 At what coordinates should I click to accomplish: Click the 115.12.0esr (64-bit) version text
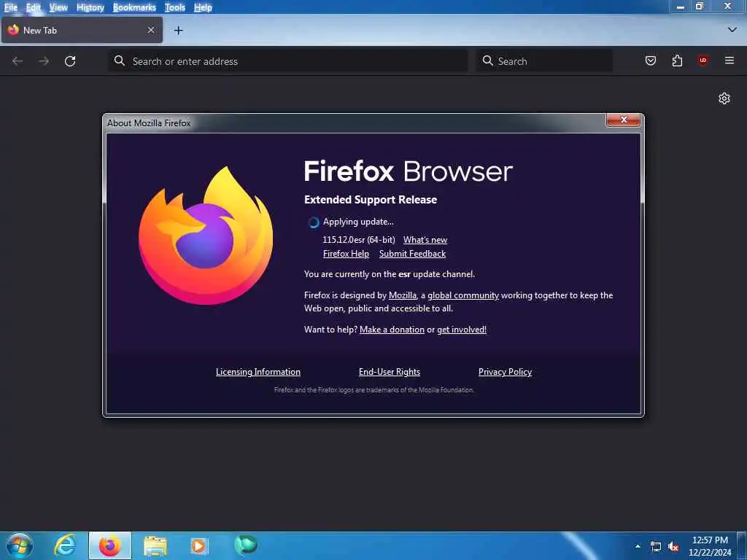tap(359, 240)
